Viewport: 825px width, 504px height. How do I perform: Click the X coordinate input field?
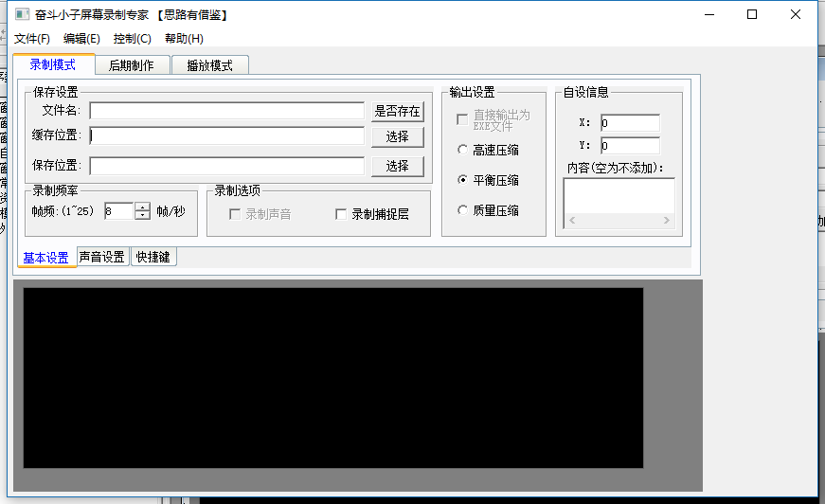[630, 123]
